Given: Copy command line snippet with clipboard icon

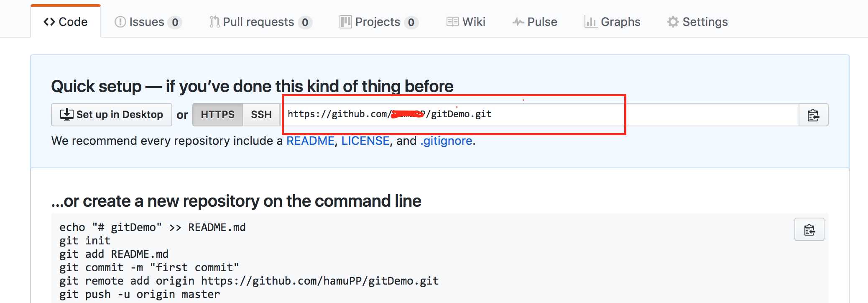Looking at the screenshot, I should coord(809,230).
